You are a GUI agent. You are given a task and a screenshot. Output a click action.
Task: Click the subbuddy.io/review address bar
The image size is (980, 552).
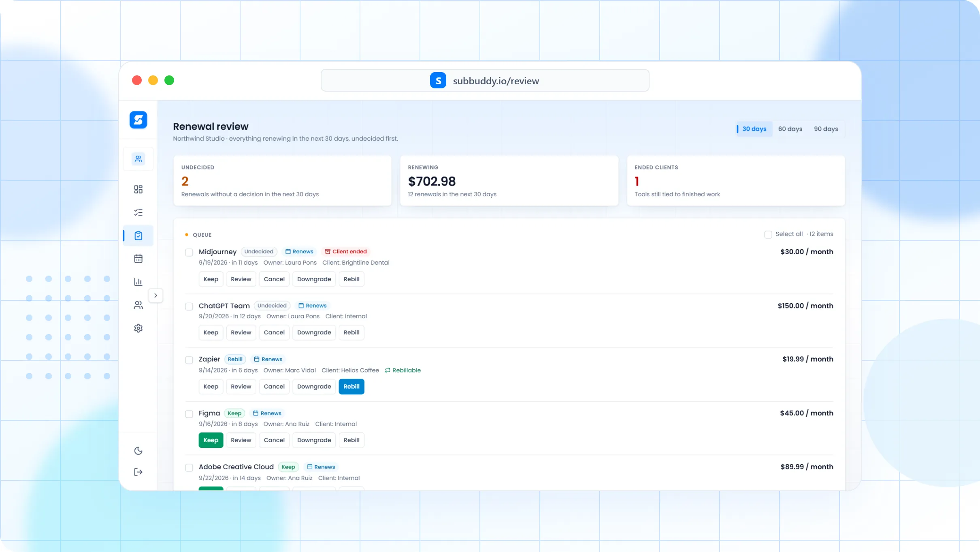(x=485, y=81)
